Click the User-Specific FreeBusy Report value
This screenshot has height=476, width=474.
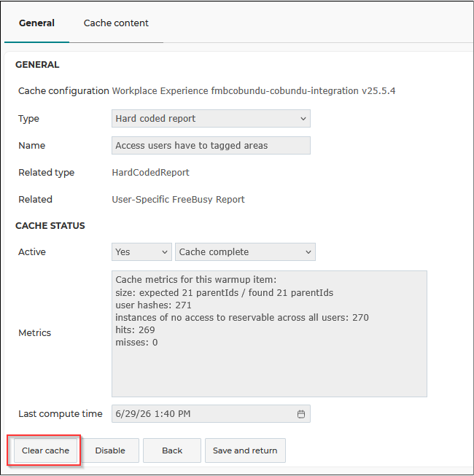pos(178,200)
